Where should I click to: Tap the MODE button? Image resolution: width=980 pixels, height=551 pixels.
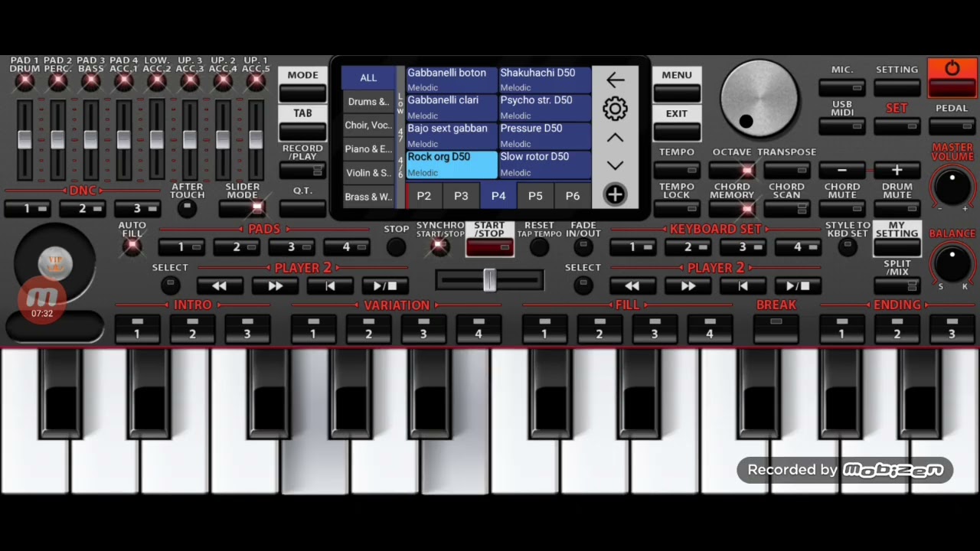tap(302, 85)
